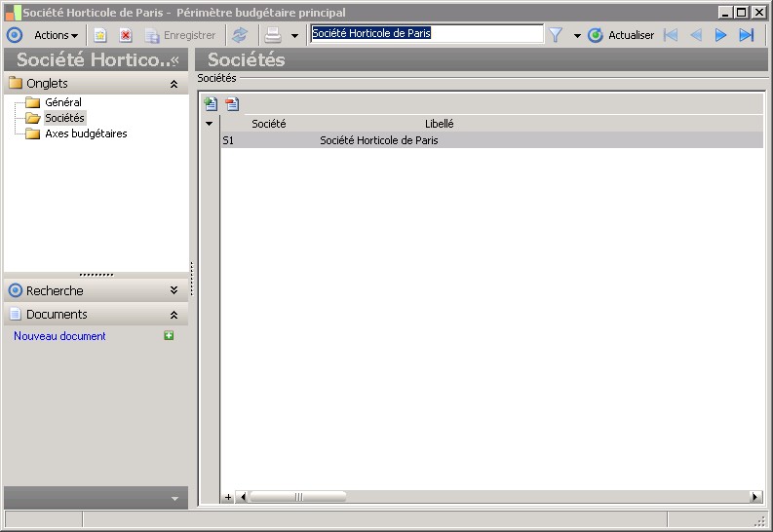Click the delete row icon in Sociétés grid
Image resolution: width=773 pixels, height=532 pixels.
232,103
